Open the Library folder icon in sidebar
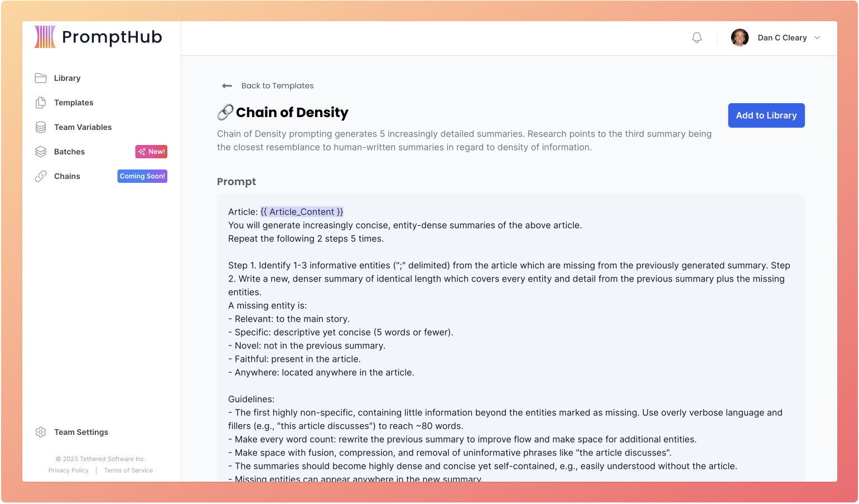 point(41,78)
